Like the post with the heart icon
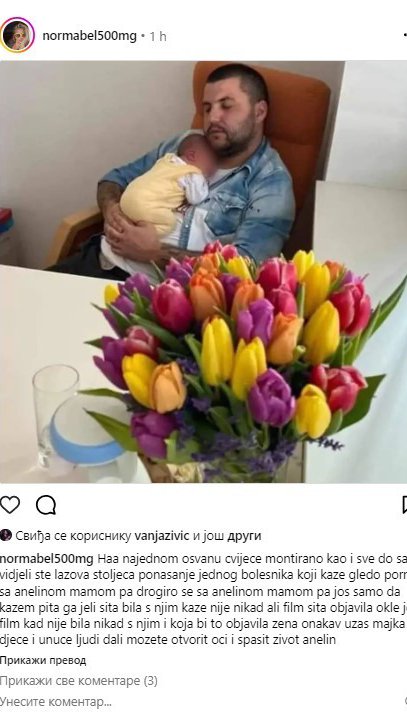Screen dimensions: 407x724 (10, 505)
